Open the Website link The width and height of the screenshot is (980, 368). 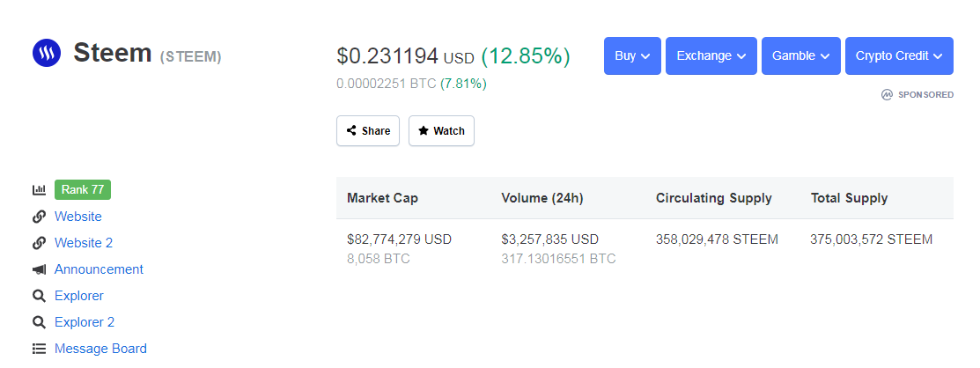click(x=78, y=217)
